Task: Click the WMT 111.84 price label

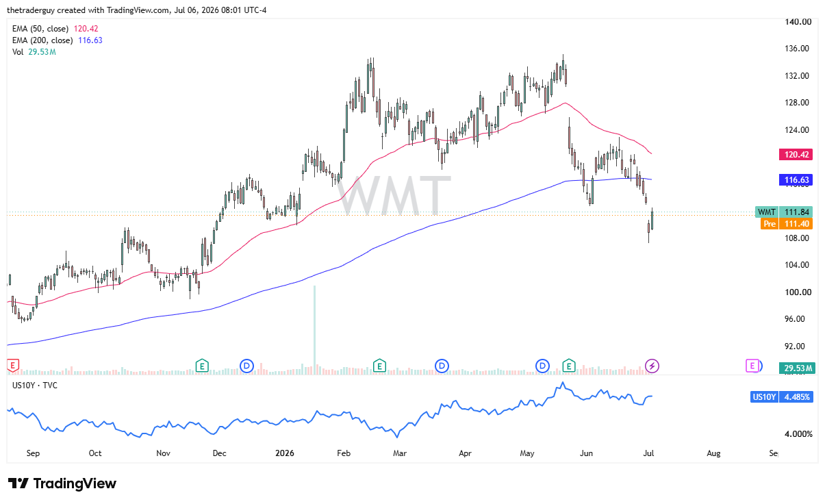Action: click(x=784, y=212)
